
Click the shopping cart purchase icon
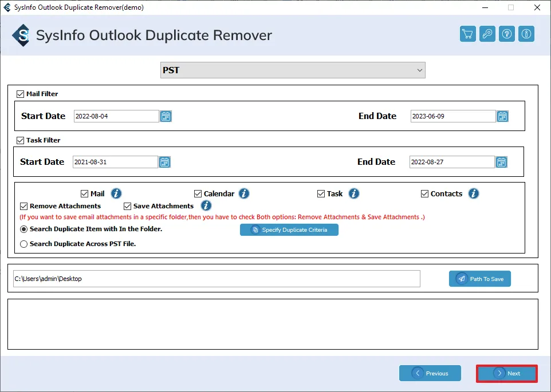(468, 34)
